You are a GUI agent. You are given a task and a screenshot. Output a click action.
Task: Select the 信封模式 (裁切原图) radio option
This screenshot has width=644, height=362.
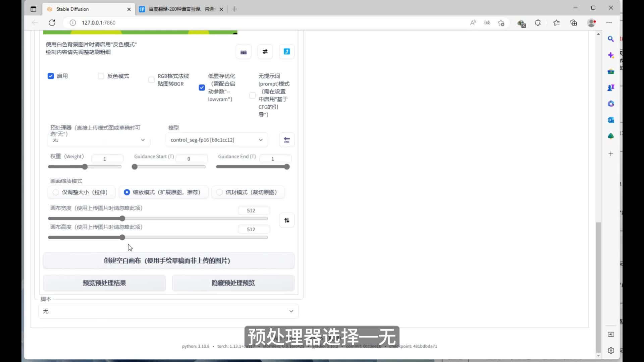point(220,192)
